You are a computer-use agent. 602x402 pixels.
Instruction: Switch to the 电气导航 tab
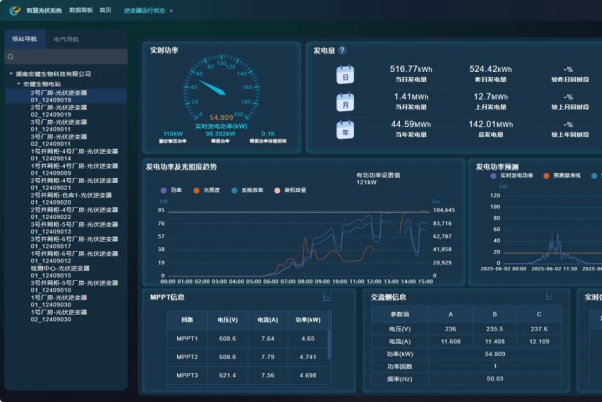coord(67,40)
